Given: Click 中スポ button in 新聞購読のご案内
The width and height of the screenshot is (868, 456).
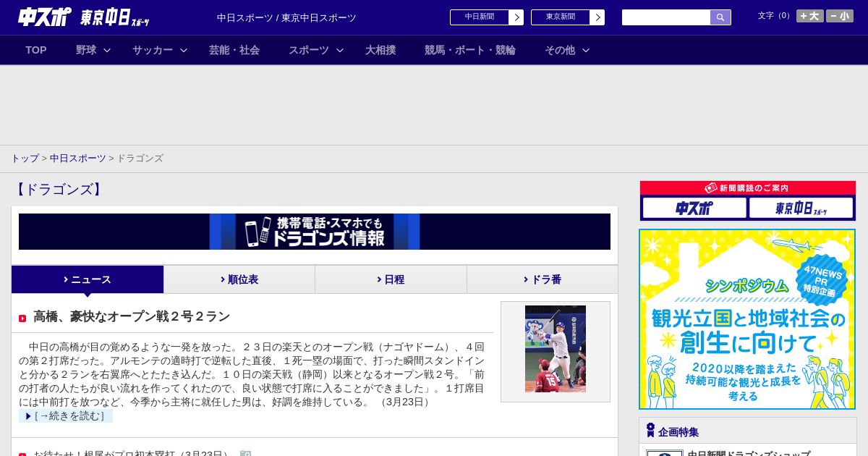Looking at the screenshot, I should point(694,208).
